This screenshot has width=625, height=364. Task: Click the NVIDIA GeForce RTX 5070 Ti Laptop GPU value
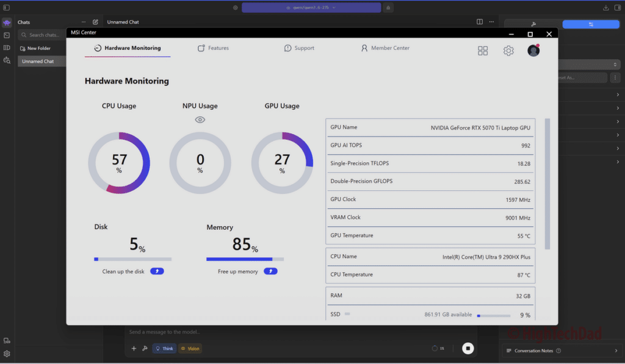(480, 128)
